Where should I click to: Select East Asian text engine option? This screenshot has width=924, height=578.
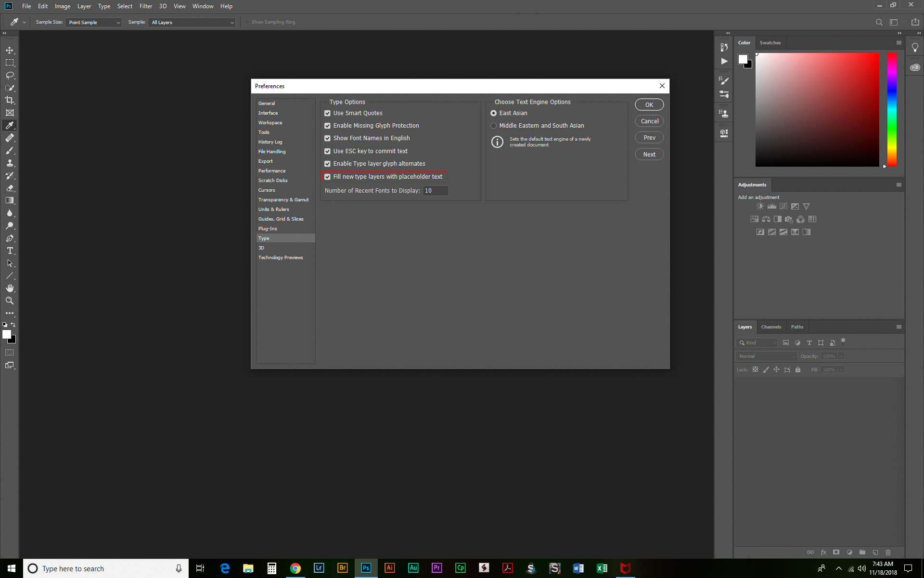tap(493, 113)
